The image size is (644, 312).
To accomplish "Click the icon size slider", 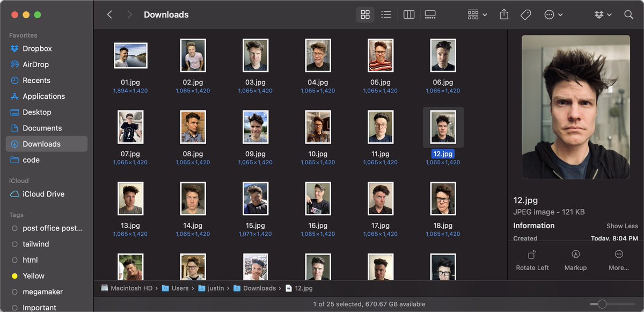I will (602, 304).
